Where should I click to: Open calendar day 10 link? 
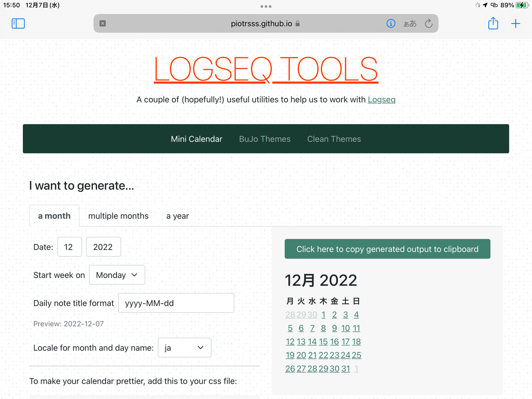click(x=346, y=328)
